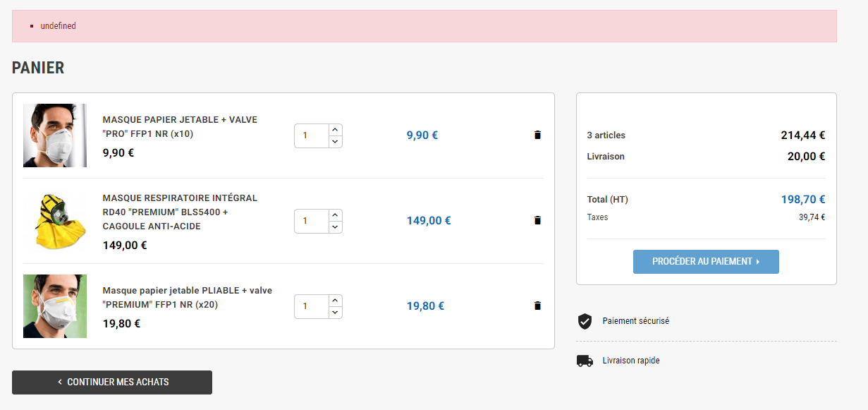Image resolution: width=868 pixels, height=410 pixels.
Task: Decrease quantity of the RD40 respirator mask
Action: (x=335, y=227)
